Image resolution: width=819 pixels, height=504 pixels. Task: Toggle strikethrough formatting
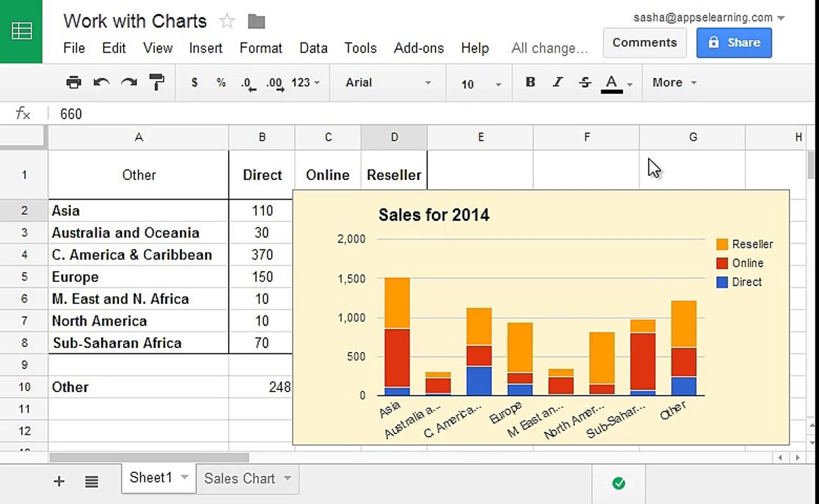(x=585, y=82)
